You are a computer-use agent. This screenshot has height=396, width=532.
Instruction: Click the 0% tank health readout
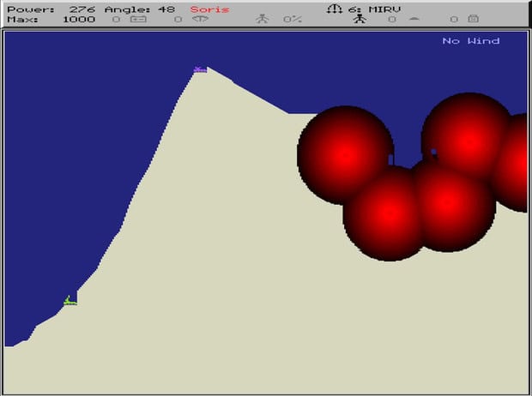tap(292, 19)
